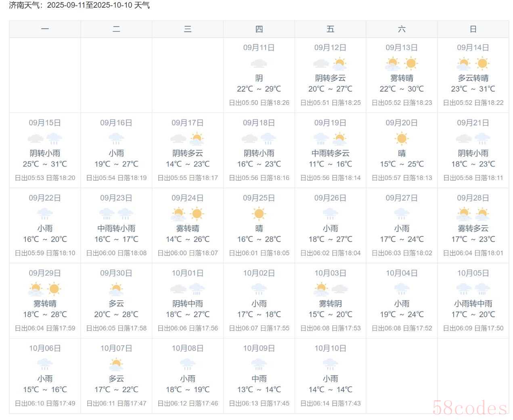Click the sunny icon on 09月20日
Image resolution: width=513 pixels, height=420 pixels.
402,138
